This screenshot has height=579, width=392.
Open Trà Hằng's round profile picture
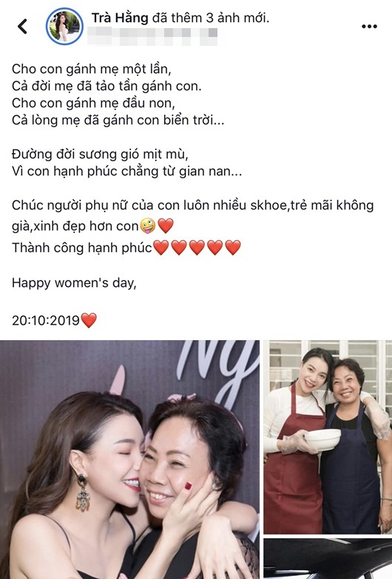pos(64,27)
